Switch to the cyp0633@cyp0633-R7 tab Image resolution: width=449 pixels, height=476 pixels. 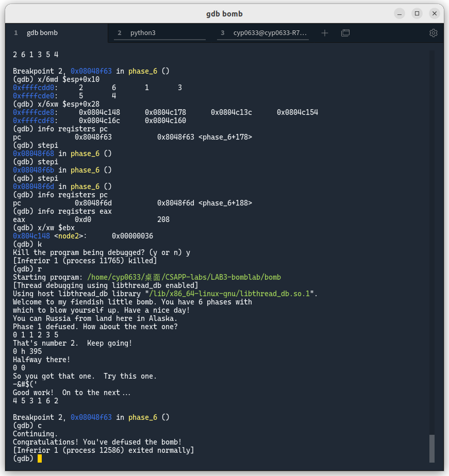[x=263, y=33]
